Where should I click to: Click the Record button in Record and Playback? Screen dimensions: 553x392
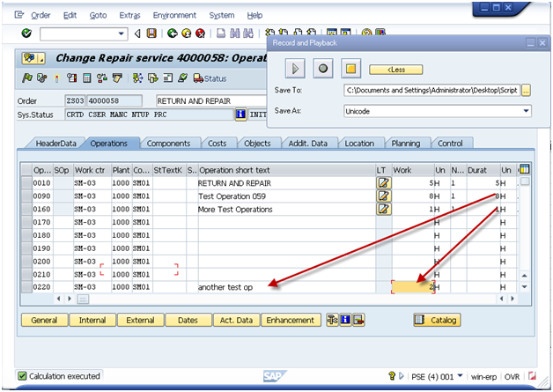(x=322, y=69)
